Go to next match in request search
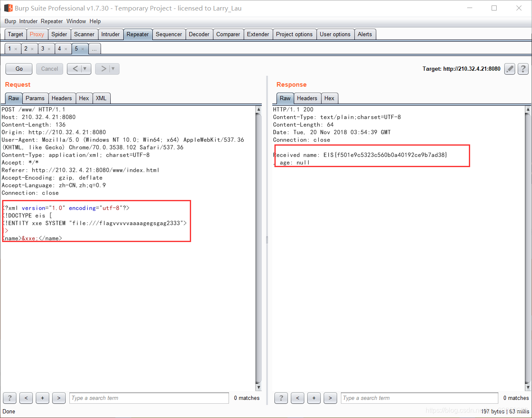 tap(59, 398)
